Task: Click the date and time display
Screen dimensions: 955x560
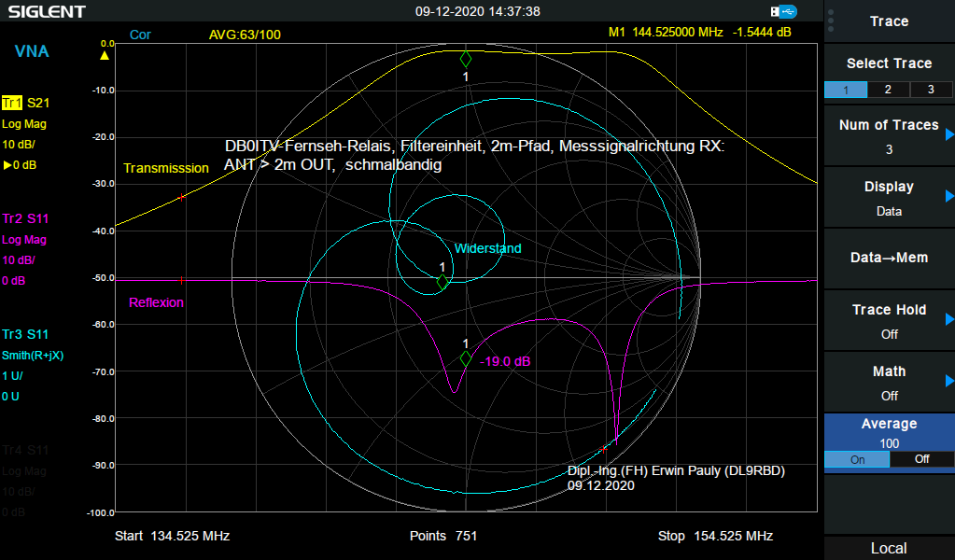Action: (x=478, y=11)
